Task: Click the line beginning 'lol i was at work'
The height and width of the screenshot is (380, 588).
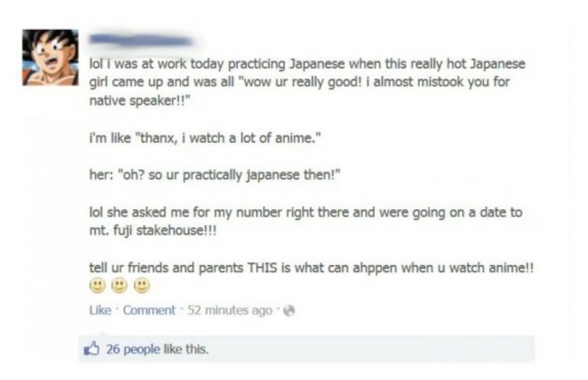Action: click(308, 64)
